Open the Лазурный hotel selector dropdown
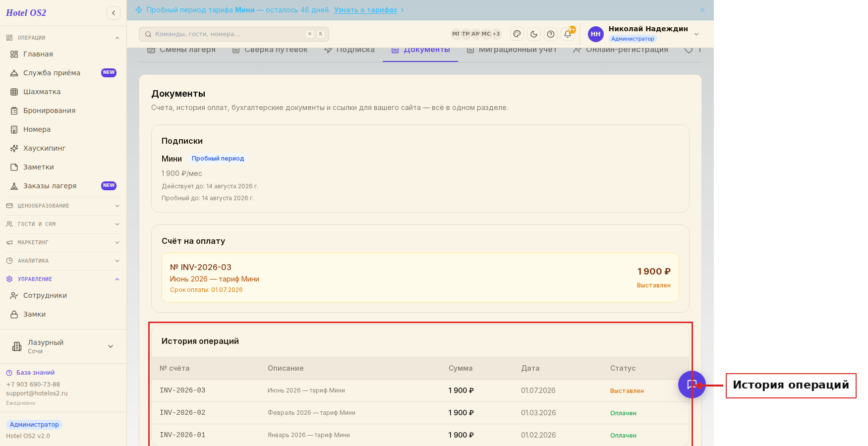This screenshot has width=868, height=446. [63, 346]
